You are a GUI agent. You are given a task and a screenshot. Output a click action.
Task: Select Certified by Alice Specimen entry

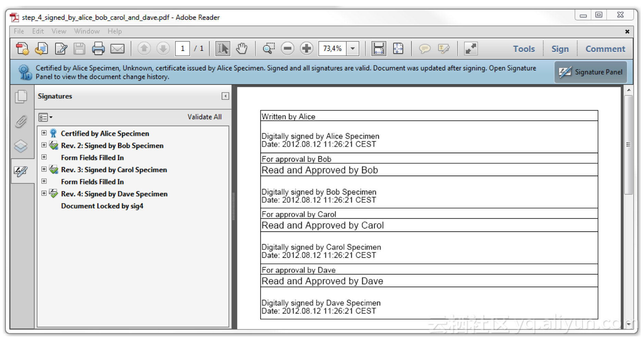point(105,133)
